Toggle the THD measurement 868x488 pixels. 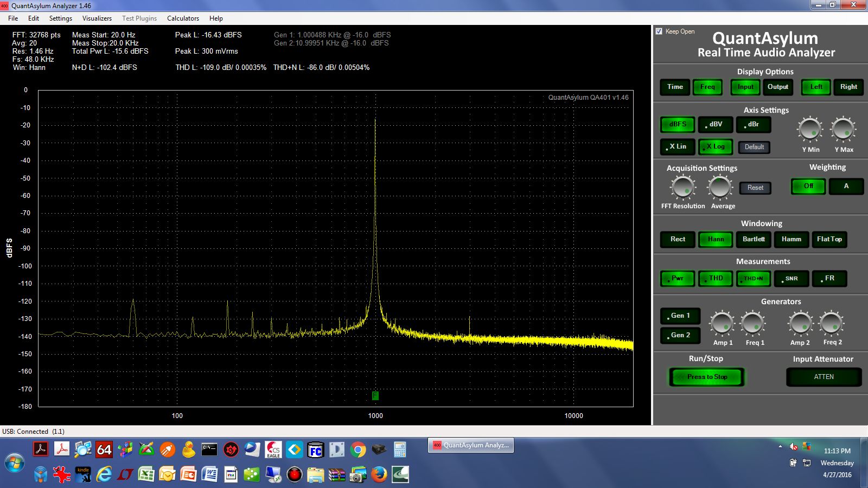[x=716, y=278]
